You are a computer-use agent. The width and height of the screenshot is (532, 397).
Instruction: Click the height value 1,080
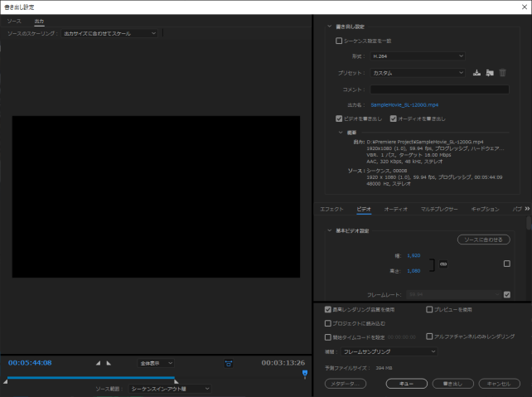414,271
